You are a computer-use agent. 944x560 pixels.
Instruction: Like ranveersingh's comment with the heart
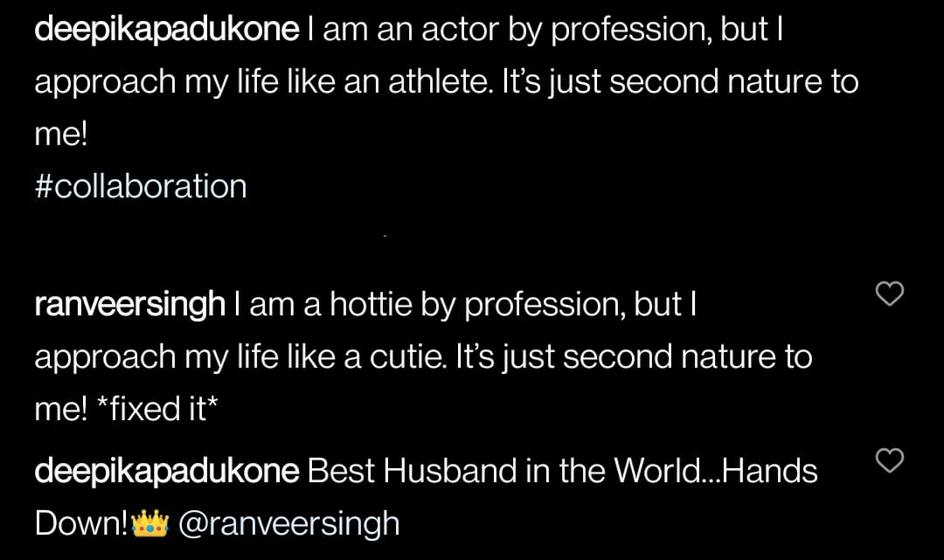pos(889,294)
